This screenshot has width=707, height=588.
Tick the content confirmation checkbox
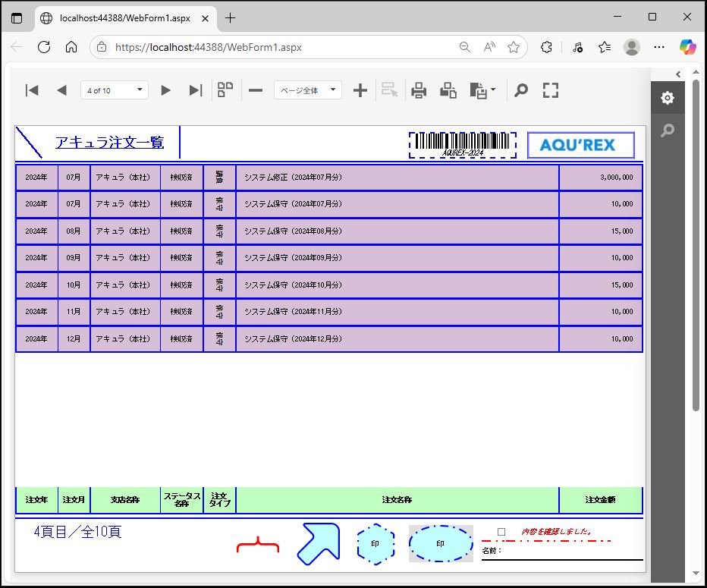pos(501,532)
